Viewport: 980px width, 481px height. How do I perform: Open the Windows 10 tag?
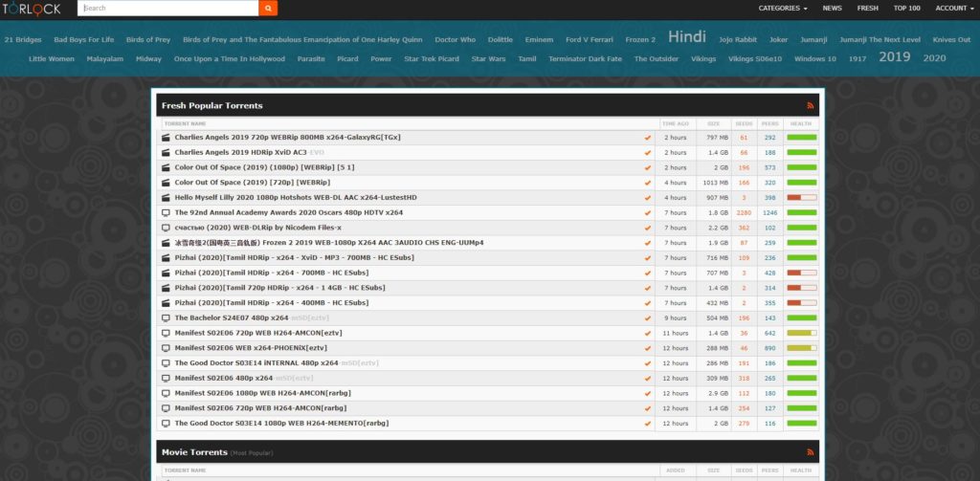815,58
